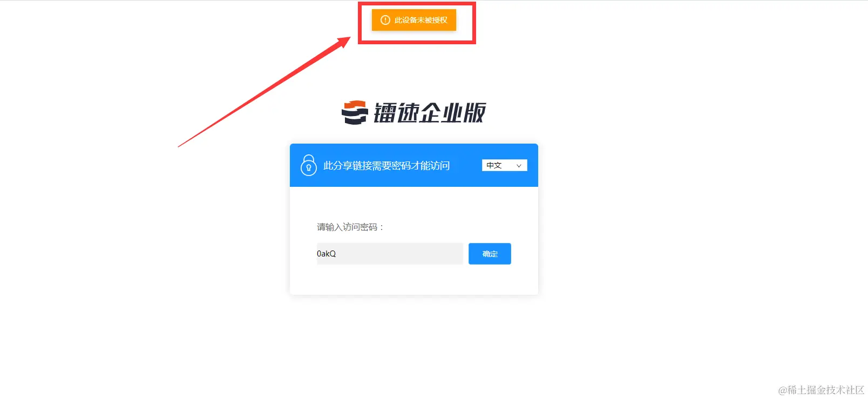The image size is (868, 399).
Task: Click the 此分享链接需要密码才能访问 header text
Action: coord(386,166)
